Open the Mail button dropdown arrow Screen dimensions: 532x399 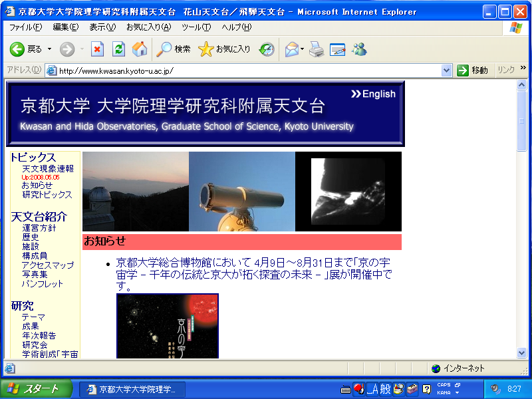[302, 49]
